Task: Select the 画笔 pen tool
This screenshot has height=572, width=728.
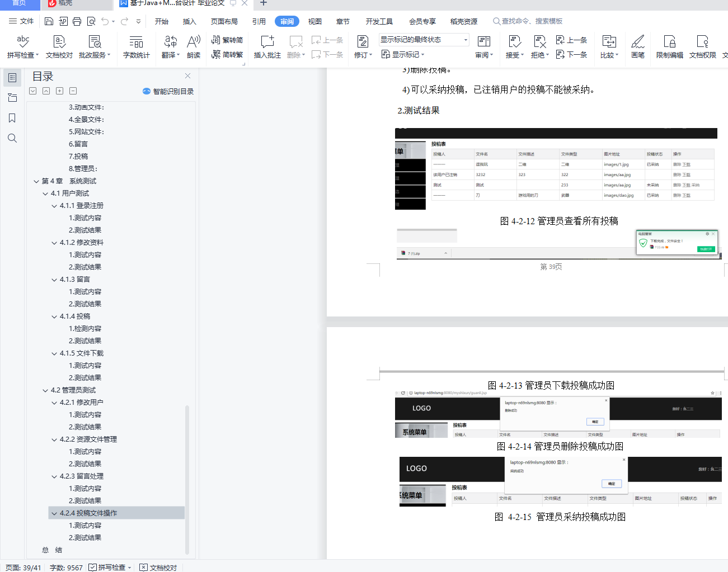Action: [x=638, y=47]
